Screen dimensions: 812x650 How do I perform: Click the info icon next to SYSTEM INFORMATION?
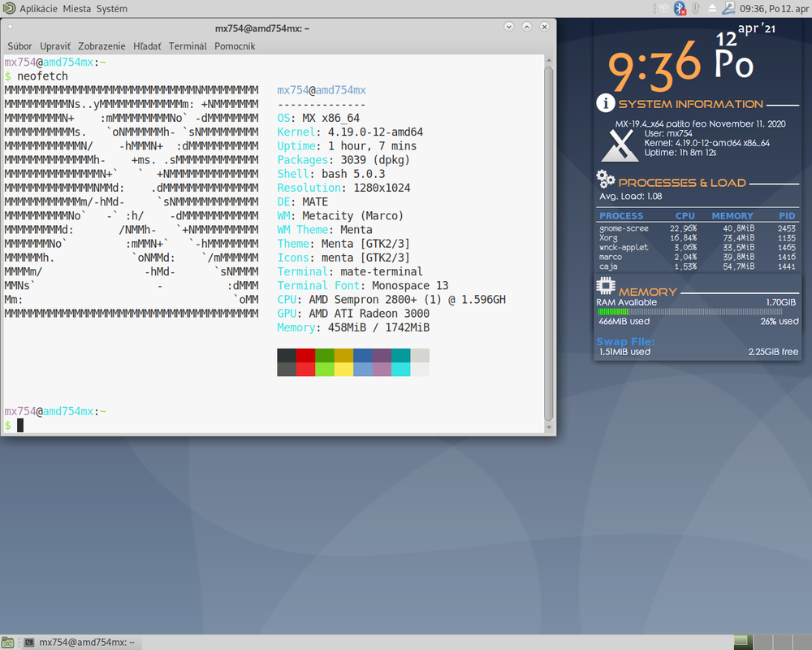pyautogui.click(x=606, y=103)
